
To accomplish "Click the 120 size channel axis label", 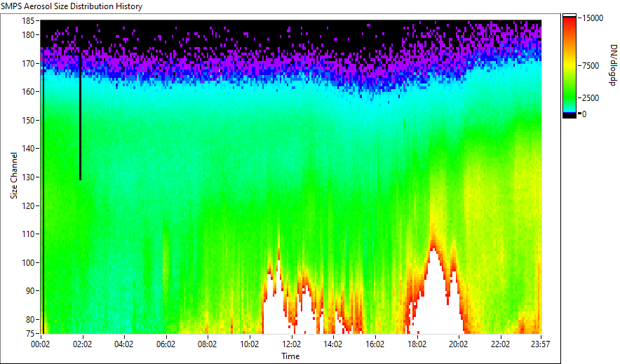I will [27, 205].
